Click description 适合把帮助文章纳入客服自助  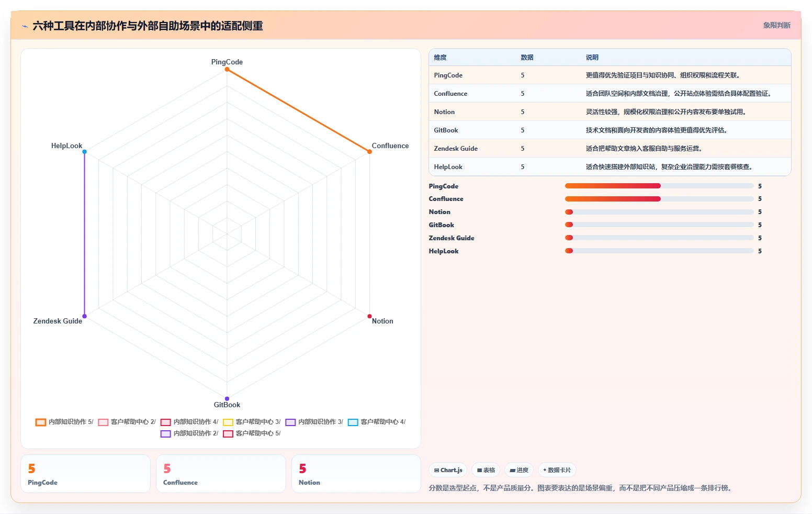click(x=644, y=149)
